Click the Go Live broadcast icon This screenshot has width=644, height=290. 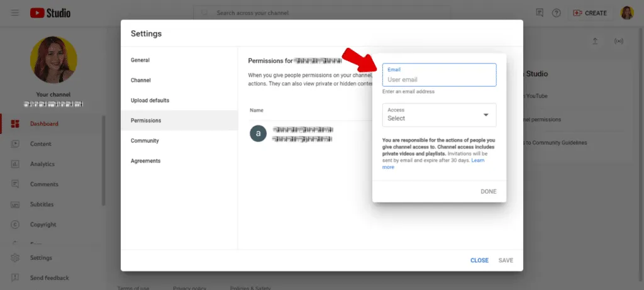619,42
